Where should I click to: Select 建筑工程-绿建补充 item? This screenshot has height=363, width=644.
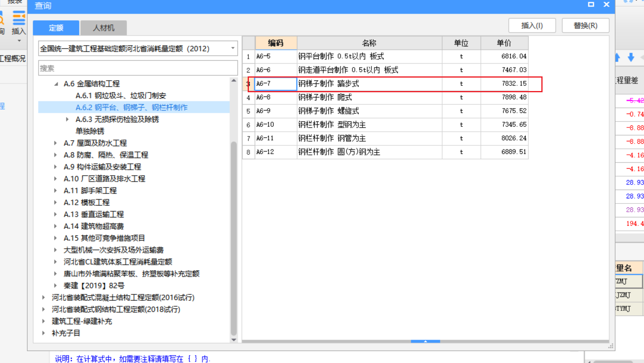pos(82,321)
